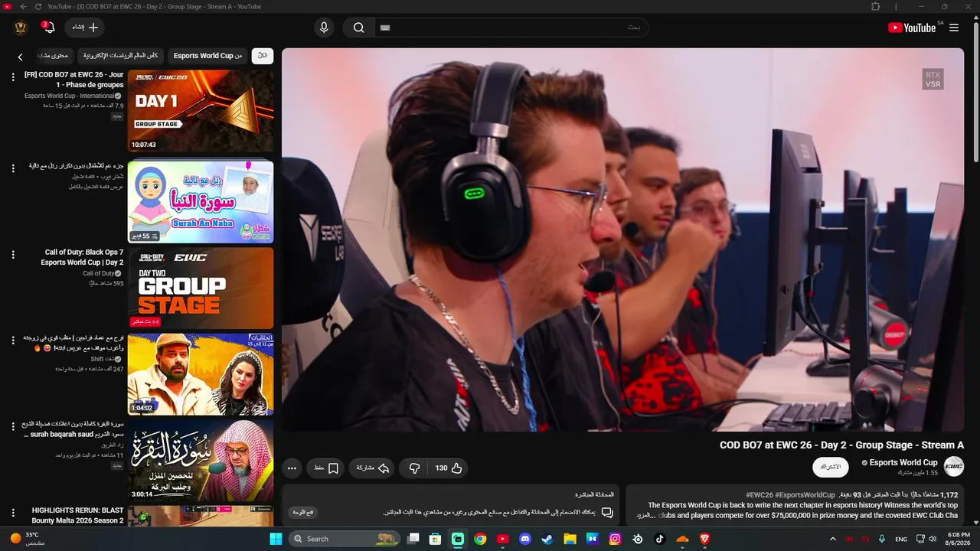Image resolution: width=980 pixels, height=551 pixels.
Task: Open the browser extensions puzzle icon
Action: coord(876,7)
